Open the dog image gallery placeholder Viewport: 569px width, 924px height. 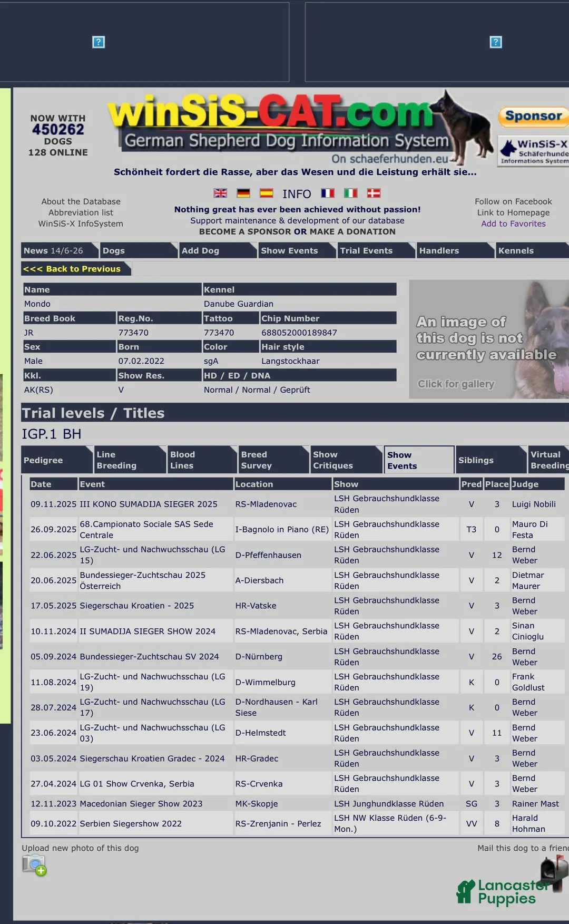pyautogui.click(x=489, y=339)
